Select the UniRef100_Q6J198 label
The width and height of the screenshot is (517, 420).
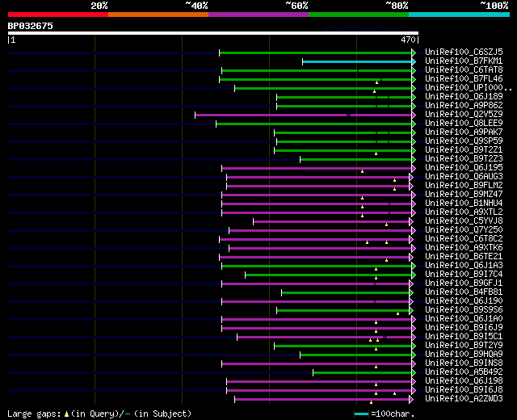tap(464, 381)
